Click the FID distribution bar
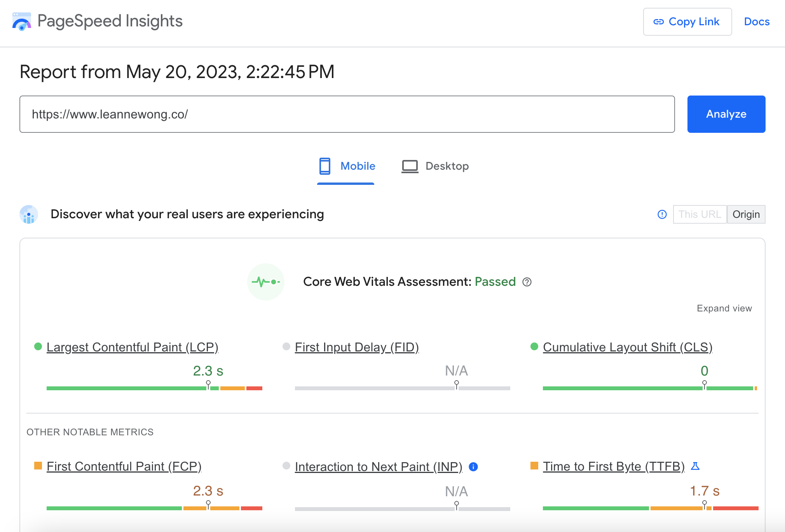785x532 pixels. (x=402, y=388)
